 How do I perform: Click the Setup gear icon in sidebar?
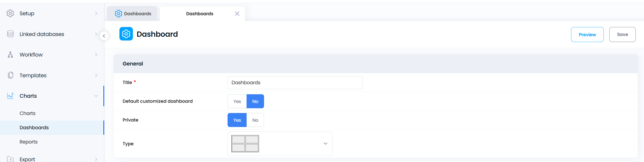(x=10, y=13)
